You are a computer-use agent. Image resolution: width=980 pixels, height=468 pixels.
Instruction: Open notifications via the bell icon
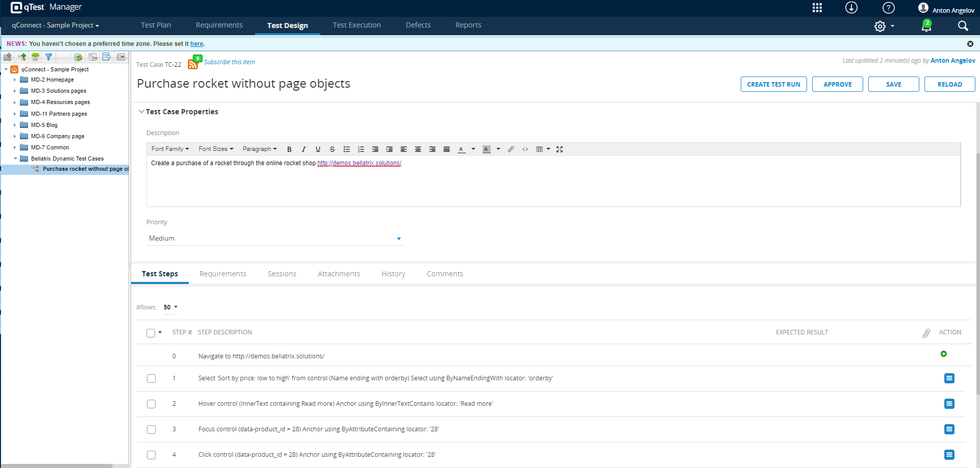point(925,27)
